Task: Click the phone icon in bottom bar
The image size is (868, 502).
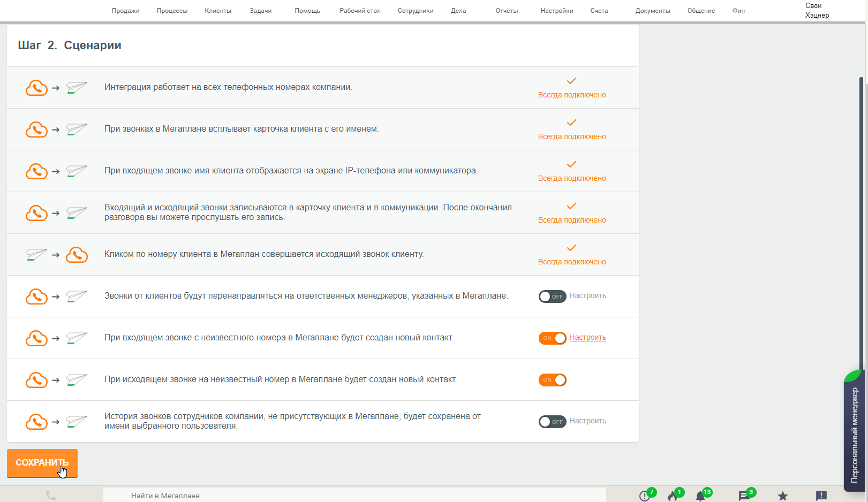Action: (51, 496)
